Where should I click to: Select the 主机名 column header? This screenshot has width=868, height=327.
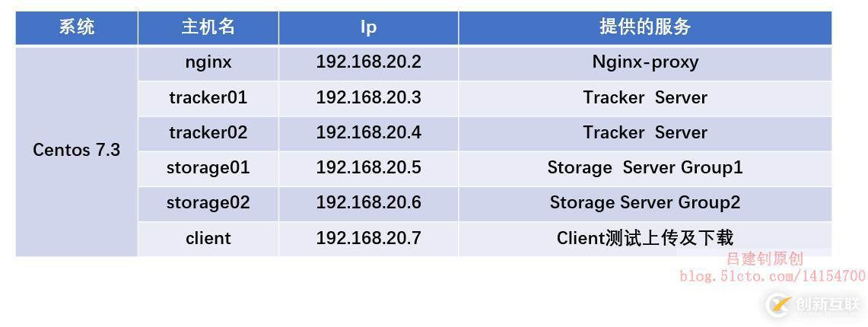pyautogui.click(x=208, y=27)
